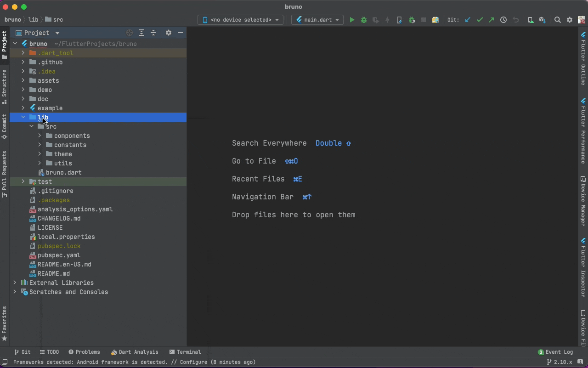Open the main.dart run configuration dropdown

[317, 20]
